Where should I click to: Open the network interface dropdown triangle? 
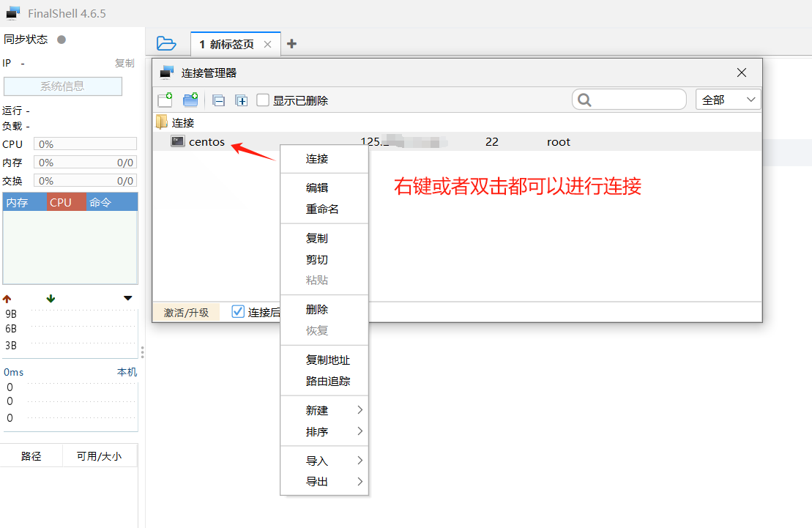coord(128,298)
